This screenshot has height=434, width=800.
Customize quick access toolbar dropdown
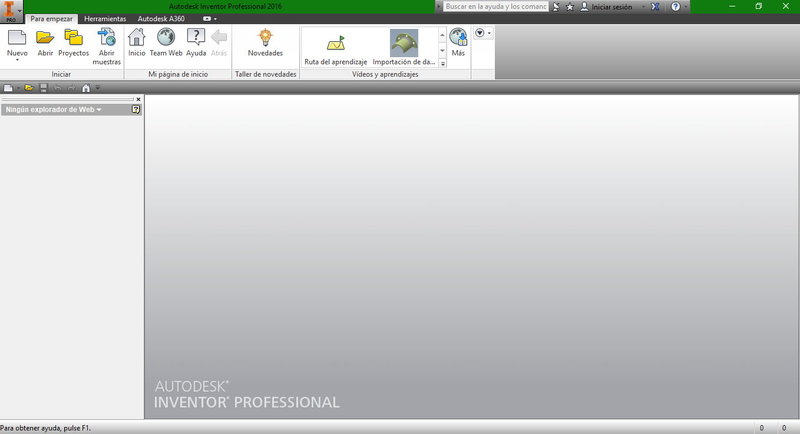(x=97, y=88)
